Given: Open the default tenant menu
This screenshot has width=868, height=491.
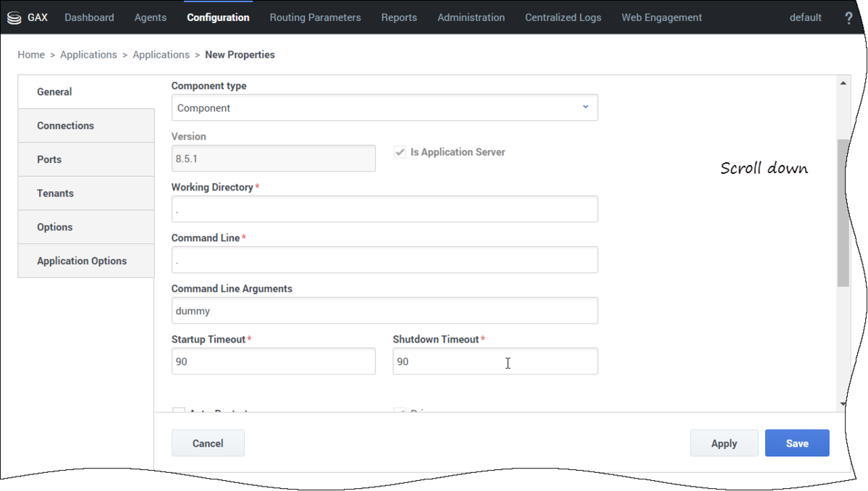Looking at the screenshot, I should (x=805, y=17).
